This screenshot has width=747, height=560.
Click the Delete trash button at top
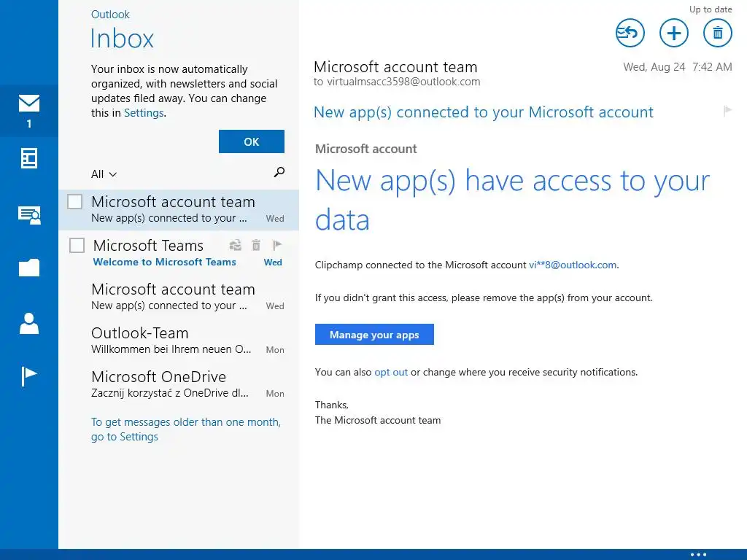tap(718, 33)
